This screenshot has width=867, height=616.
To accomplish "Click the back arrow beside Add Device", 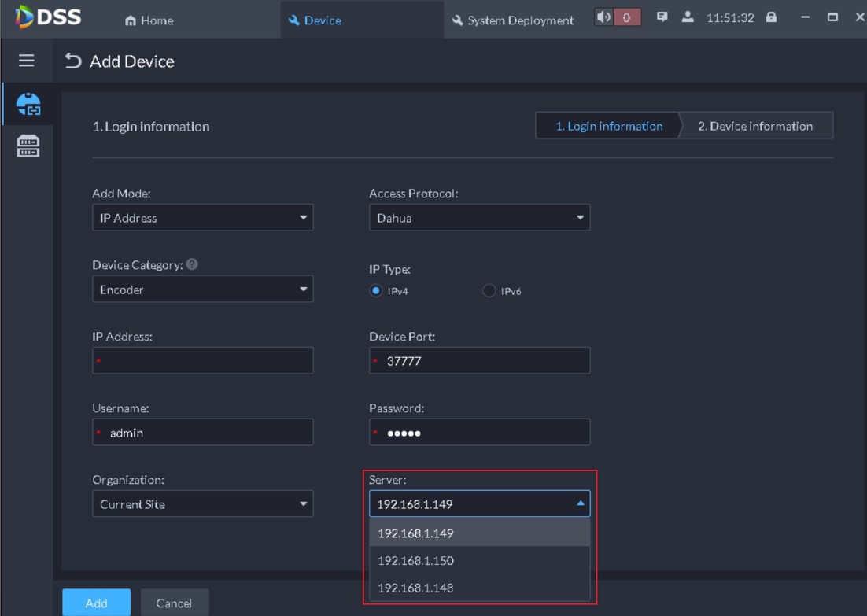I will coord(73,61).
